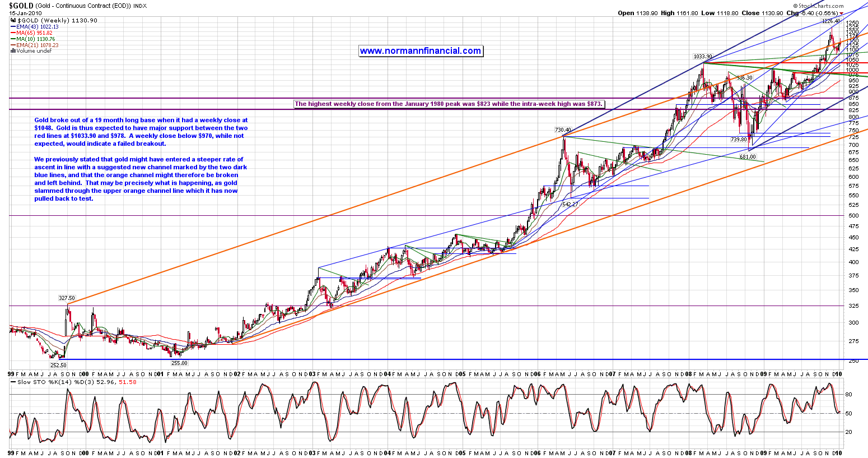Click the 730.40 peak price label
The height and width of the screenshot is (458, 868).
point(563,130)
